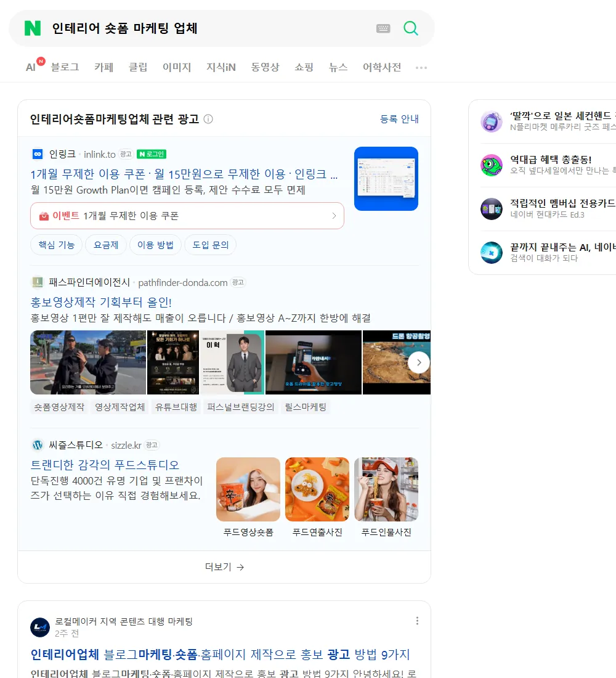Open the 푸드인물사진 thumbnail
Screen dimensions: 616x678
coord(386,489)
